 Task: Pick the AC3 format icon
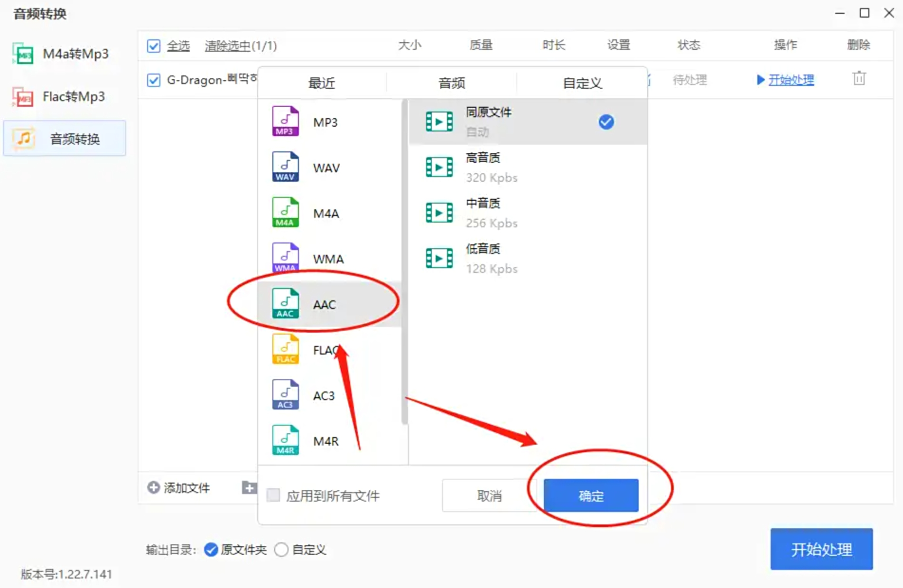285,395
